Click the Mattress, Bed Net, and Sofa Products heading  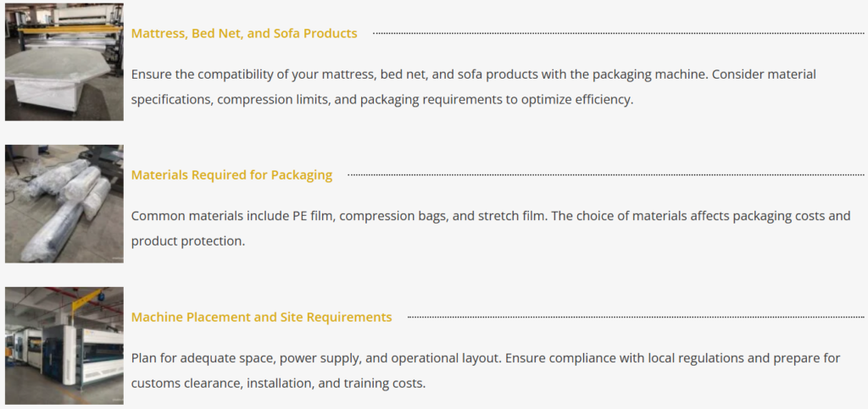[x=244, y=33]
